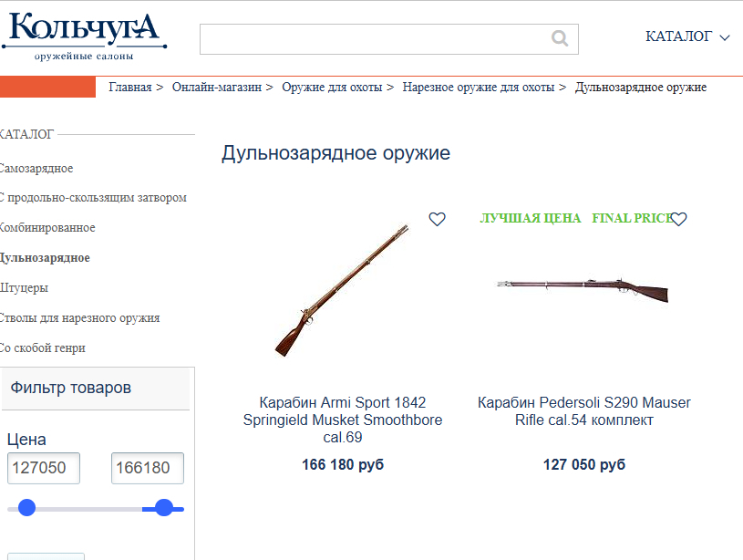The width and height of the screenshot is (743, 560).
Task: Click the search magnifier icon
Action: [560, 38]
